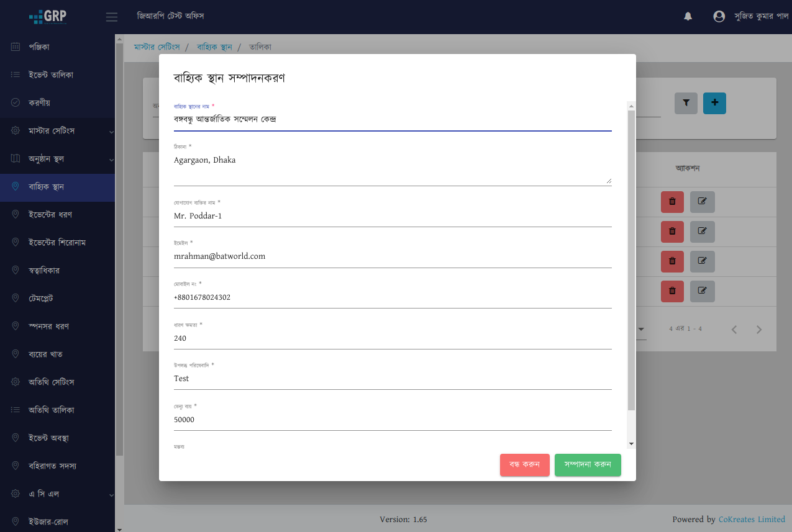Click the স্বত্বাধিকার pin icon
The height and width of the screenshot is (532, 792).
coord(16,270)
